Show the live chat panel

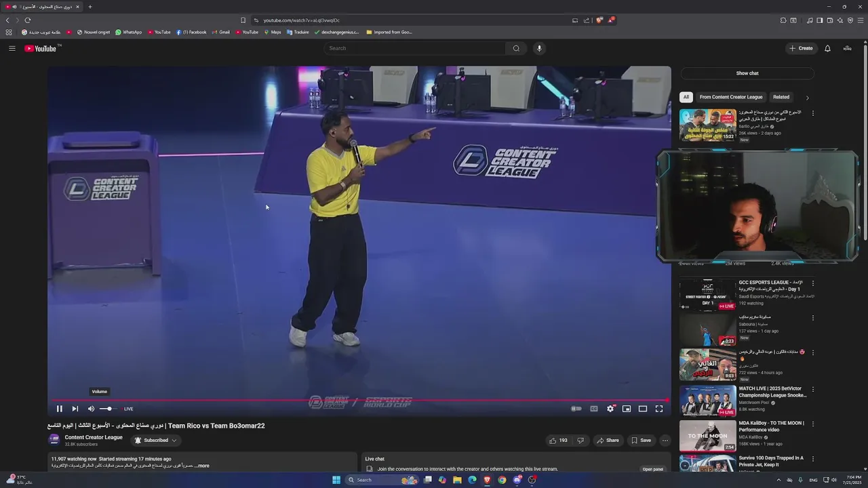[747, 73]
